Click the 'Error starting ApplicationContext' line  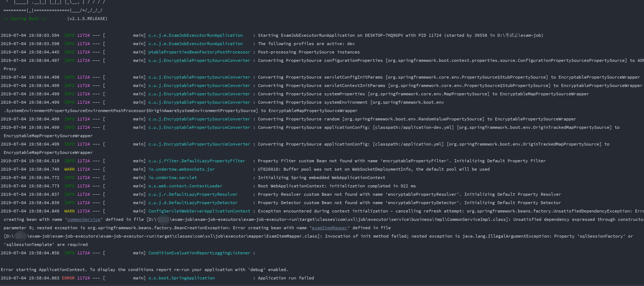(144, 270)
